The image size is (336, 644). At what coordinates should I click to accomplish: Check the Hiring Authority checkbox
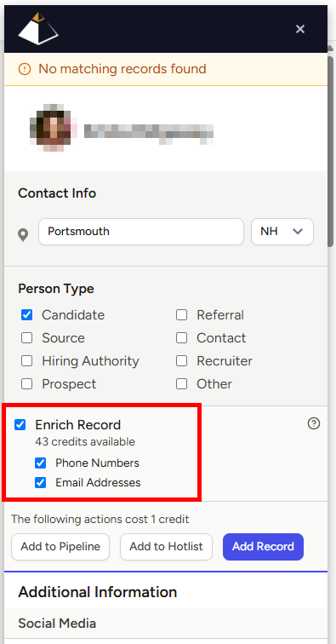click(26, 361)
